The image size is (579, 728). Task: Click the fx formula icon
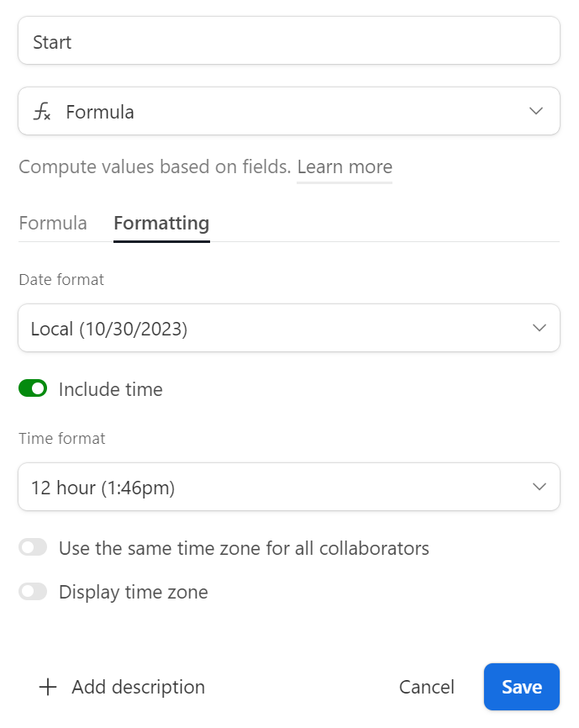coord(42,112)
